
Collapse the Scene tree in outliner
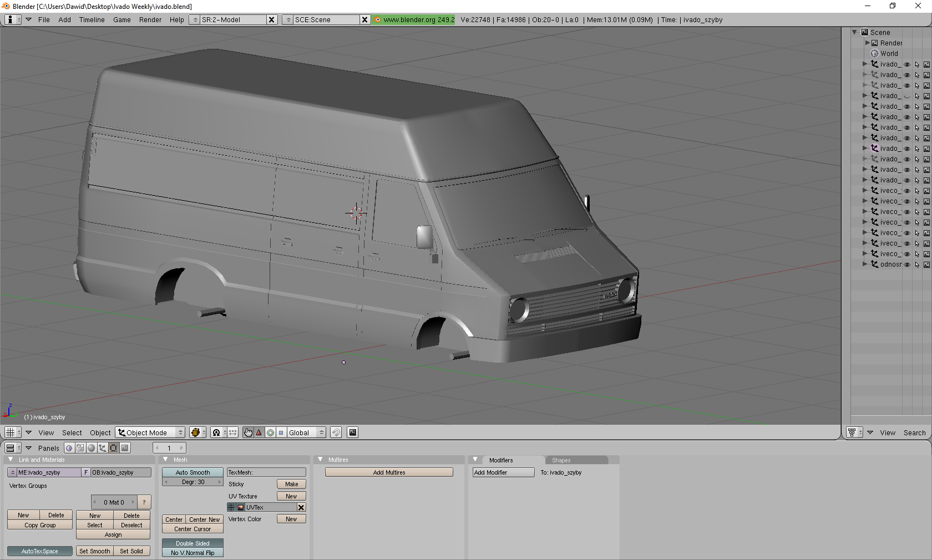[855, 32]
